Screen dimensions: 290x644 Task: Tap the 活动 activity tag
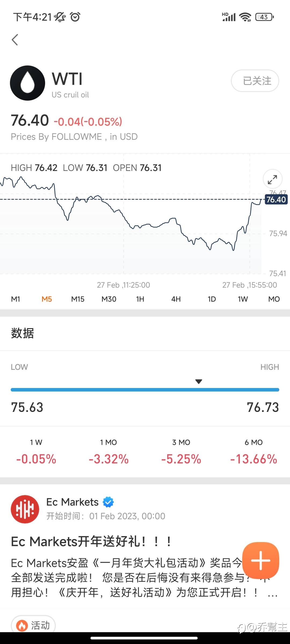point(33,625)
